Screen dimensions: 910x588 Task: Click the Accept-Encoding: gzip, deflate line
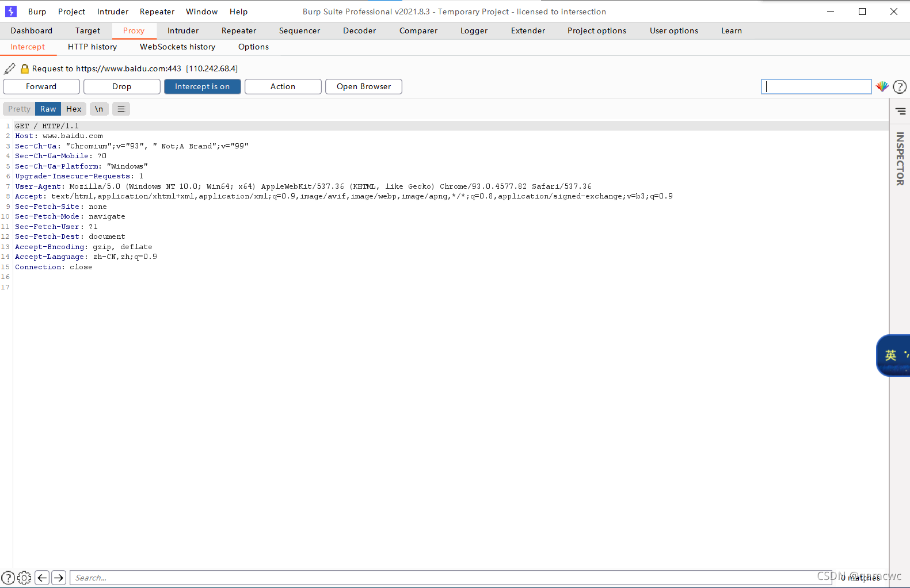[83, 247]
